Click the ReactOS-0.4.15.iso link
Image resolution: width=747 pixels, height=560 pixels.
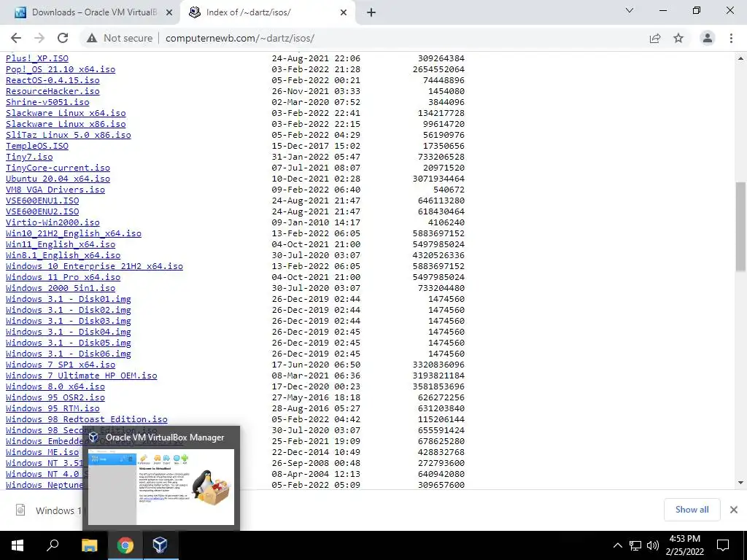coord(53,80)
